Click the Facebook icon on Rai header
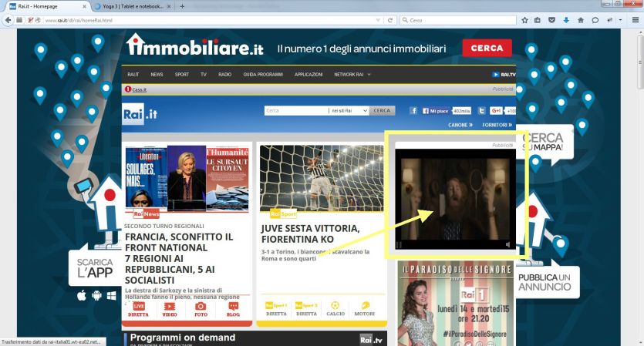 (x=413, y=110)
